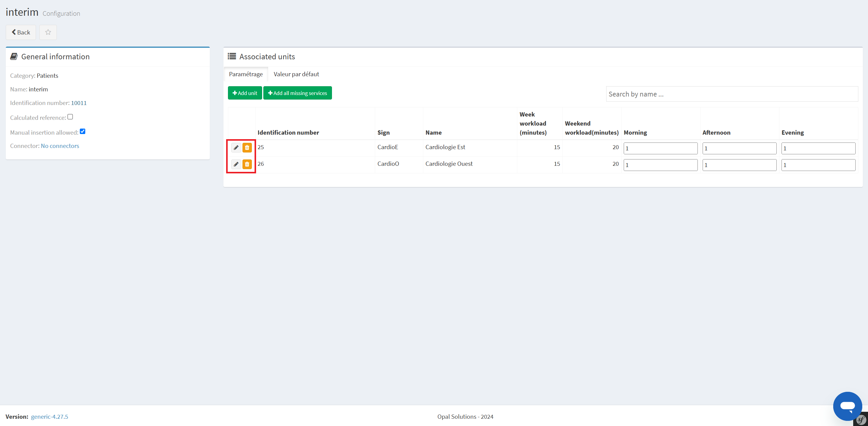This screenshot has width=868, height=426.
Task: Switch to the Paramétrage tab
Action: (x=245, y=74)
